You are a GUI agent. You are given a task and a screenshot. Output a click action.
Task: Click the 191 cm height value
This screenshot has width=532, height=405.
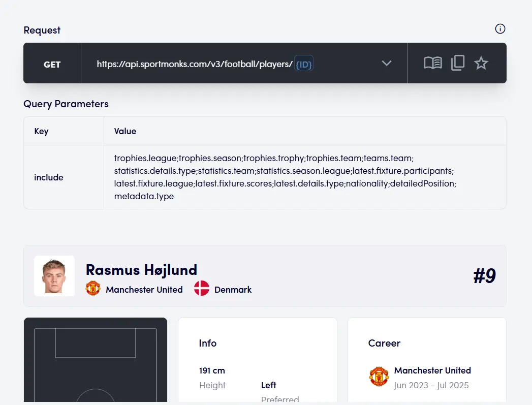[x=212, y=371]
